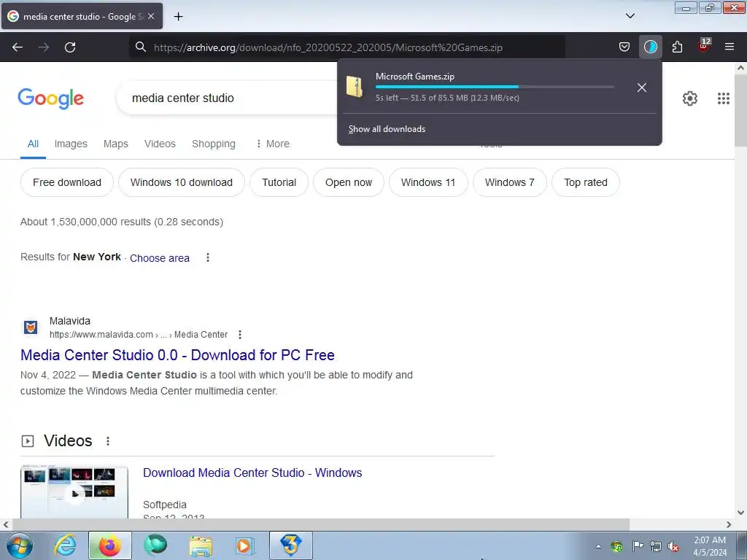Viewport: 747px width, 560px height.
Task: Open options next to Choose area
Action: pos(208,257)
